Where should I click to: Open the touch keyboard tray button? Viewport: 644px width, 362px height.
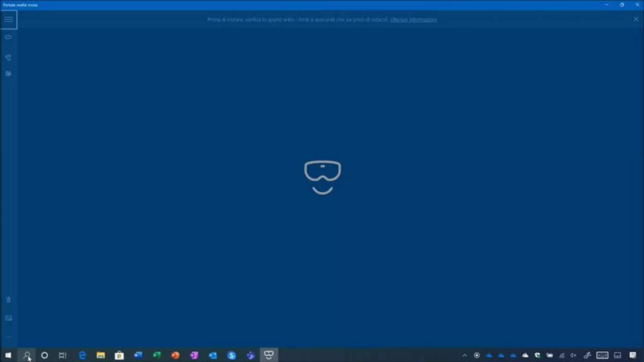602,355
